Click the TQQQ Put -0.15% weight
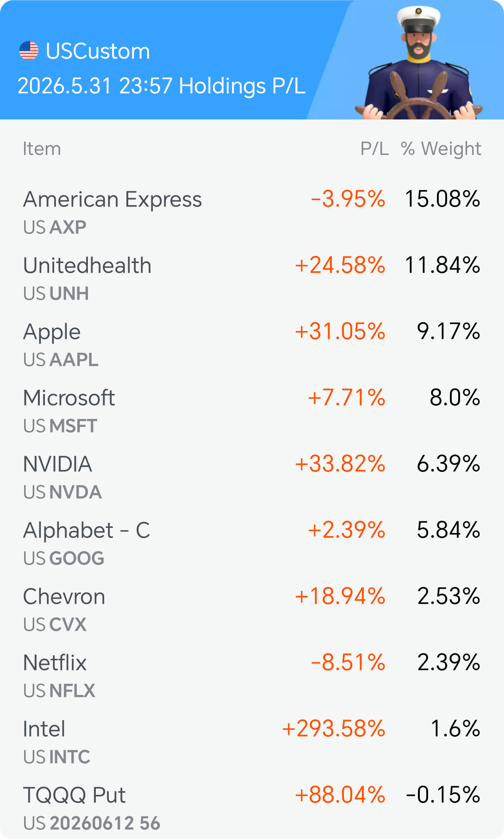Viewport: 504px width, 839px height. (443, 795)
